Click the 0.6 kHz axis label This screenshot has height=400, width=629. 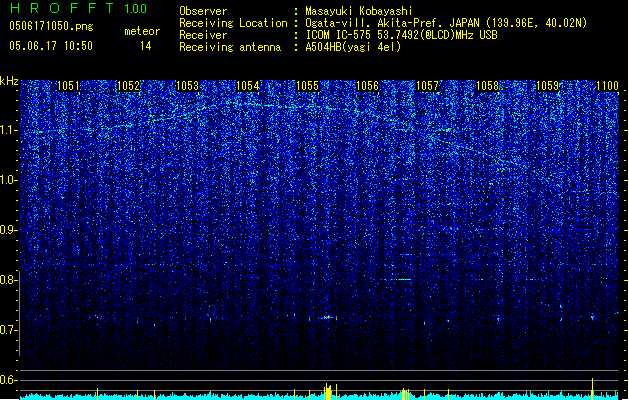click(9, 380)
